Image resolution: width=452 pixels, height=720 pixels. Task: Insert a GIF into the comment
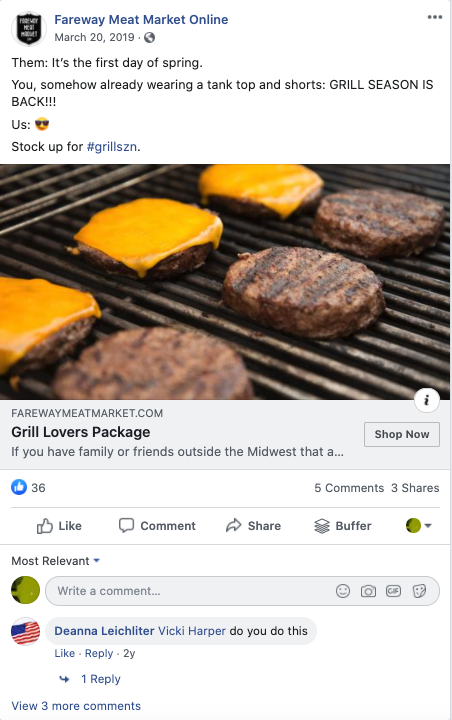394,591
